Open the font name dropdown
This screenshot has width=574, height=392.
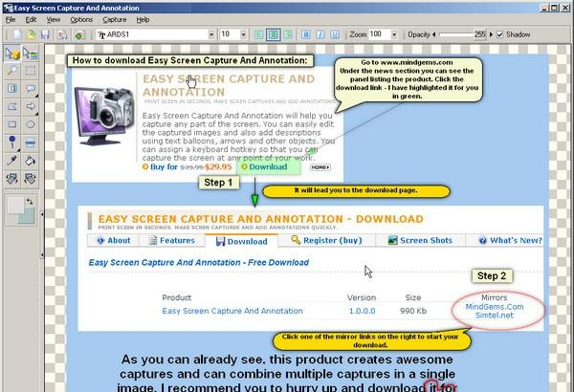click(x=211, y=34)
